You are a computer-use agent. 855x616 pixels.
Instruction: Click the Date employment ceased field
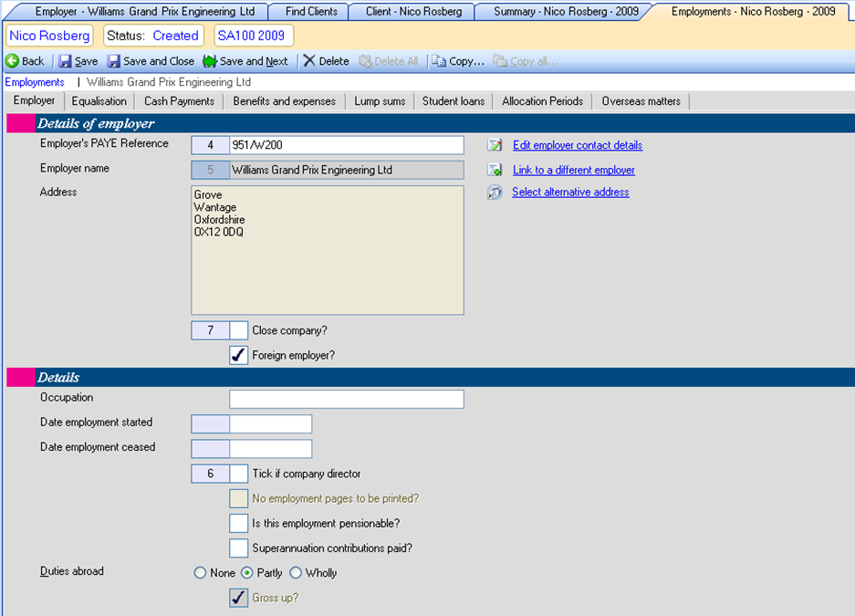271,449
